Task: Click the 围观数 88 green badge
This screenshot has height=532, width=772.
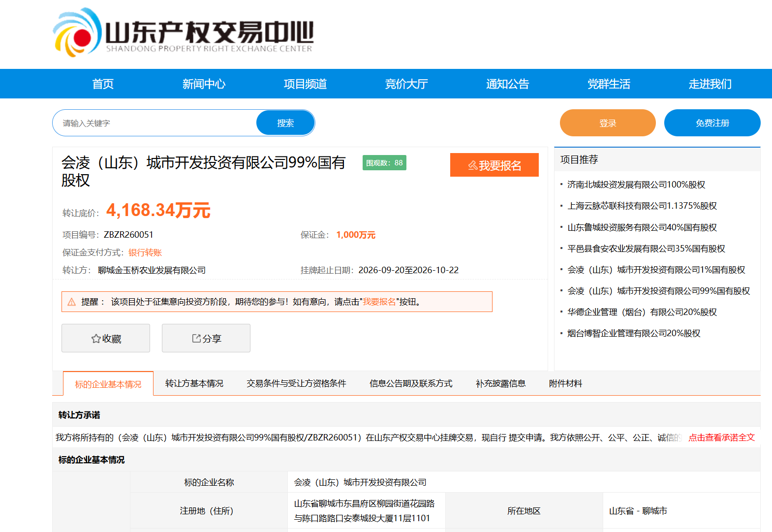Action: point(384,163)
